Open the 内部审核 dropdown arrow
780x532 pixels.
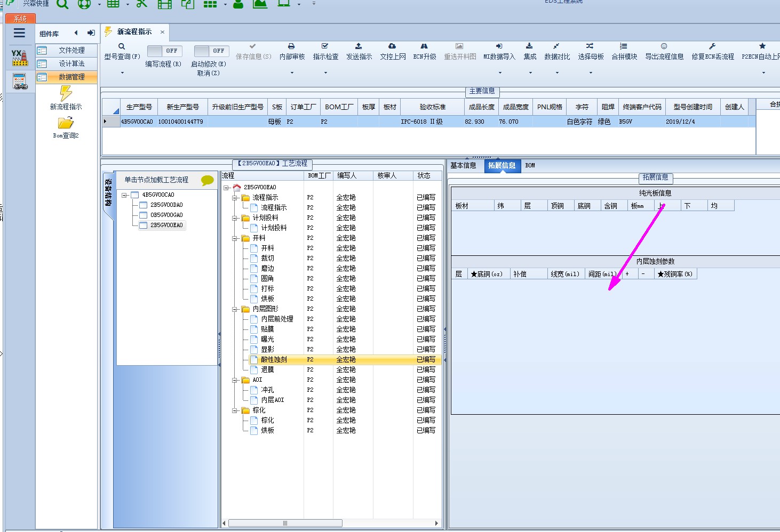(292, 72)
